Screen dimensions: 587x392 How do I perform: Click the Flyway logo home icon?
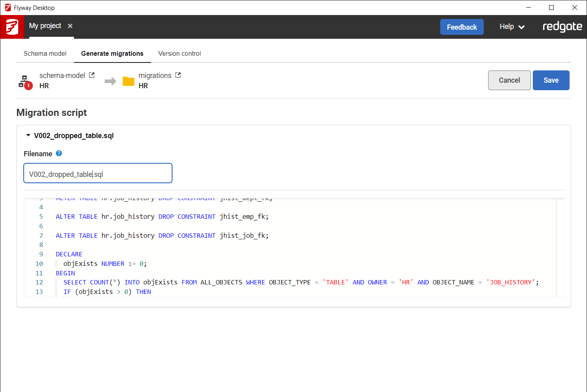12,27
